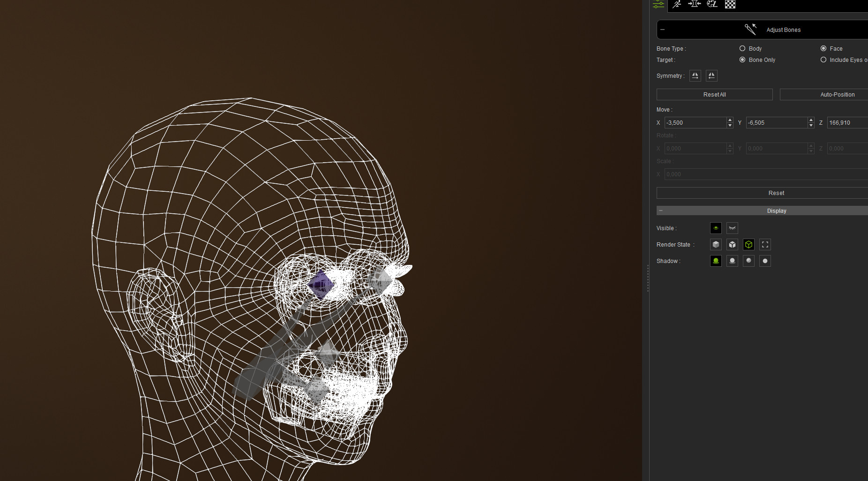868x481 pixels.
Task: Decrease Move Y with down arrow
Action: (811, 126)
